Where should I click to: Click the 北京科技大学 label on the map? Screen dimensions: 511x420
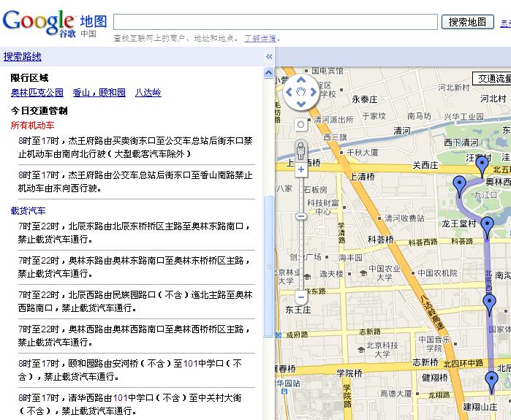point(382,349)
